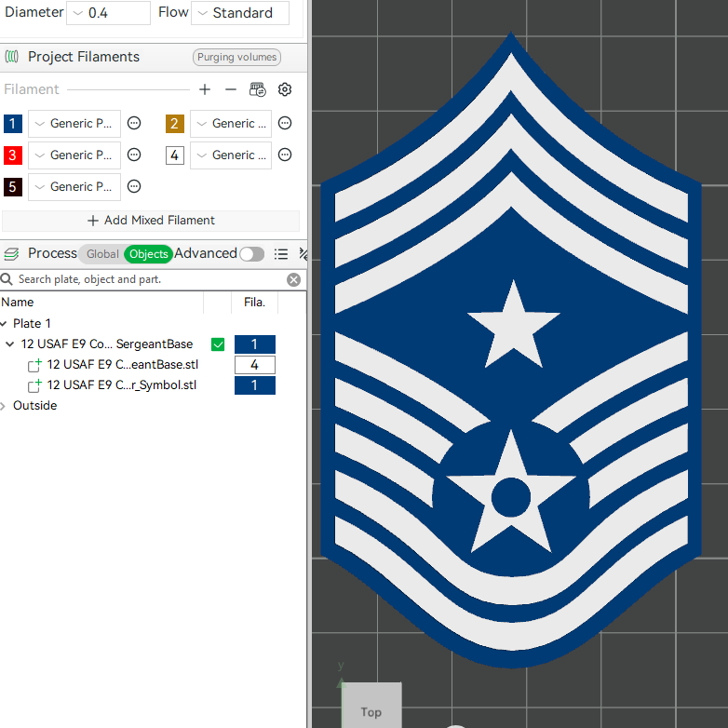Open filament 3 preset dropdown
728x728 pixels.
tap(74, 155)
